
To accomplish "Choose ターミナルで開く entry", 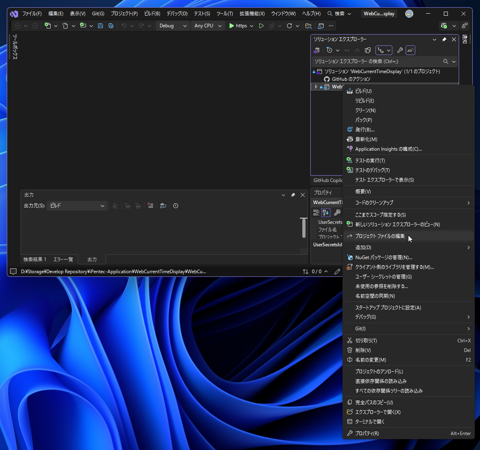I will (x=408, y=422).
